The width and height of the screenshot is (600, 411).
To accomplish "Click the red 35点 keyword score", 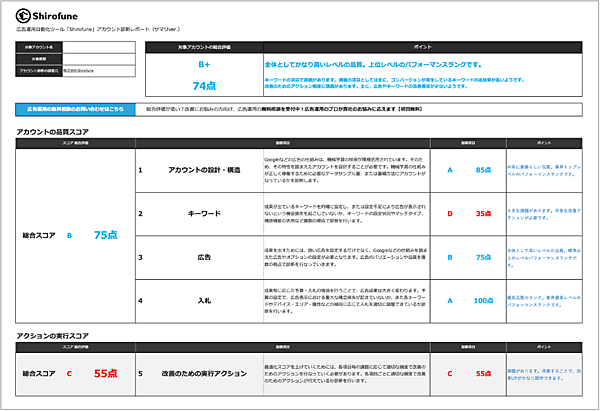I will [x=484, y=213].
